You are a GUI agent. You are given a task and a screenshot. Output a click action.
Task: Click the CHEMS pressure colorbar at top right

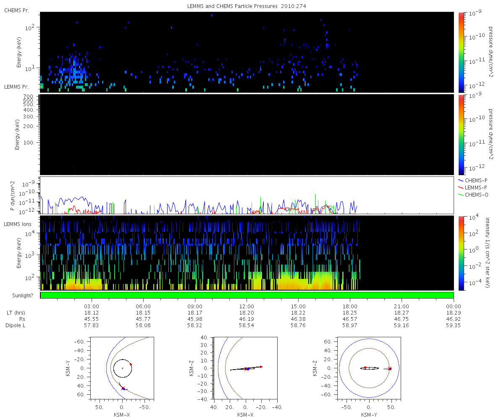tap(461, 52)
